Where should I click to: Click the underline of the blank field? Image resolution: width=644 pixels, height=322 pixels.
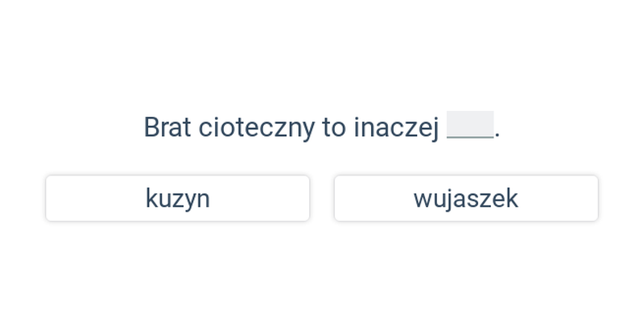tap(470, 138)
